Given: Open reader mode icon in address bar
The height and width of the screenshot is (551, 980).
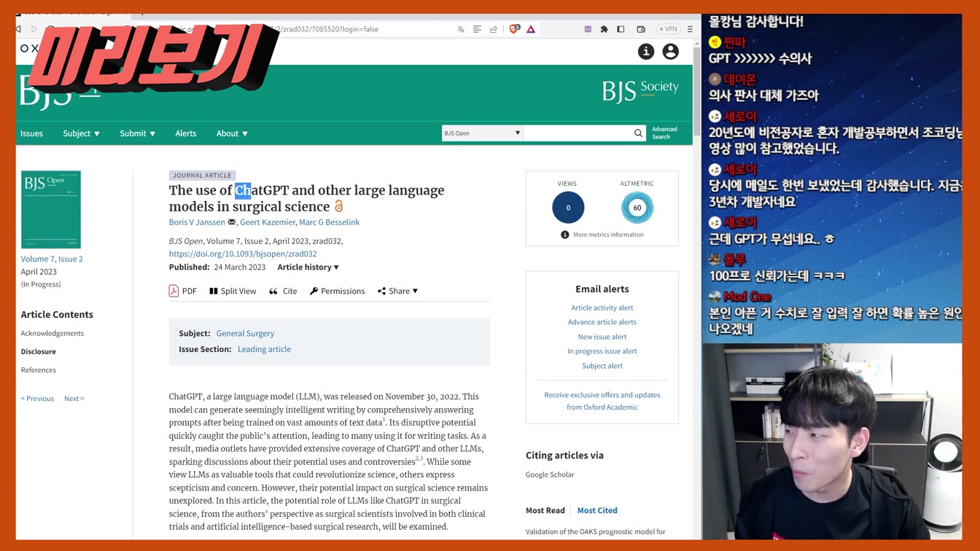Looking at the screenshot, I should point(477,29).
